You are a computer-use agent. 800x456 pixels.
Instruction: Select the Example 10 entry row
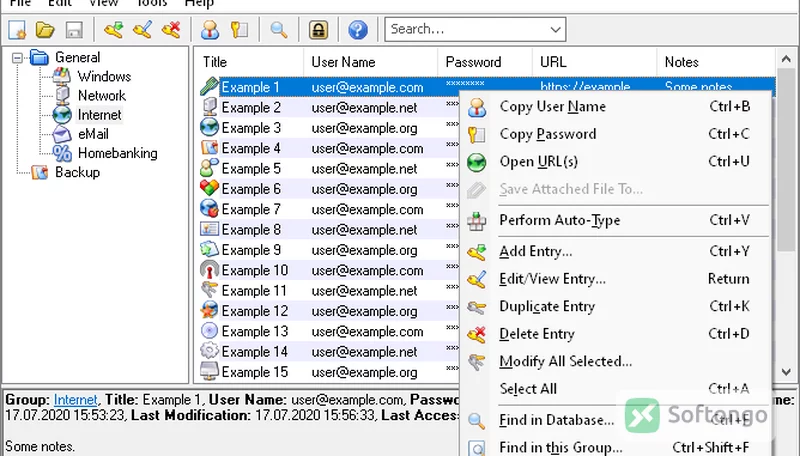click(329, 270)
